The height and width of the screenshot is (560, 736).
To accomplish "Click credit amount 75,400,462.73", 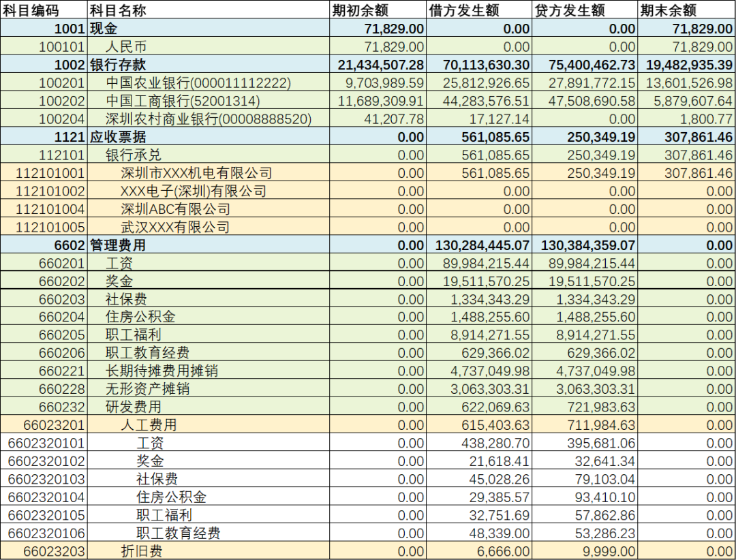I will (585, 64).
